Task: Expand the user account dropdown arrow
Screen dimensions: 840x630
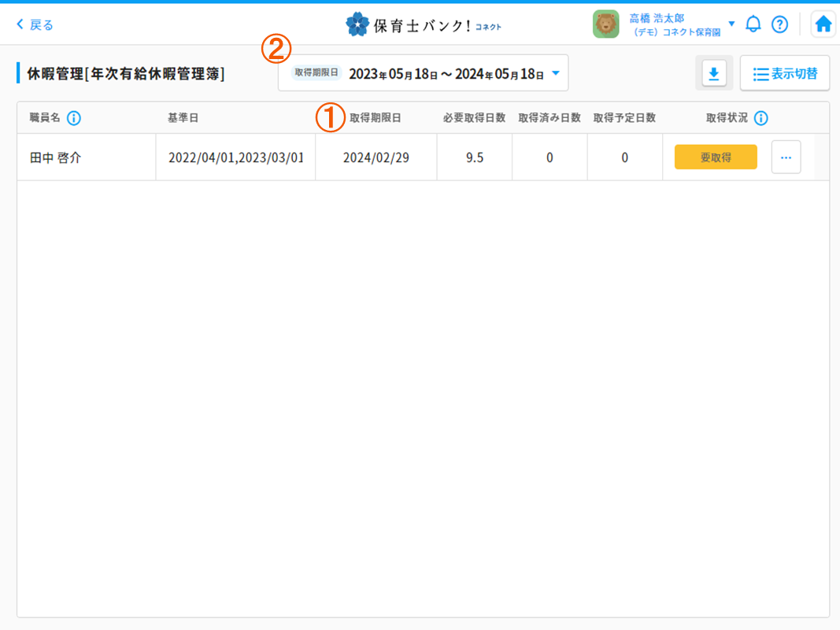Action: [731, 24]
